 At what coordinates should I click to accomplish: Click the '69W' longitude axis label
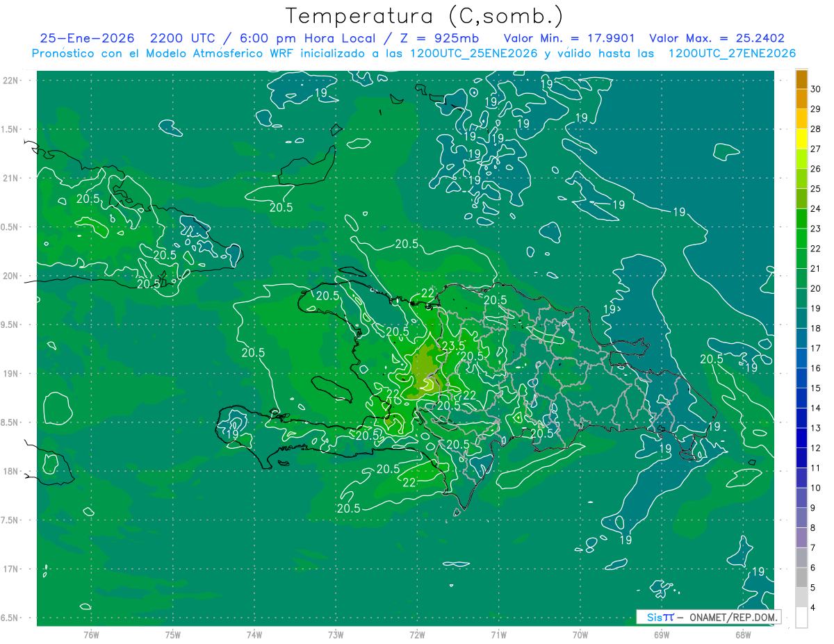pos(662,635)
